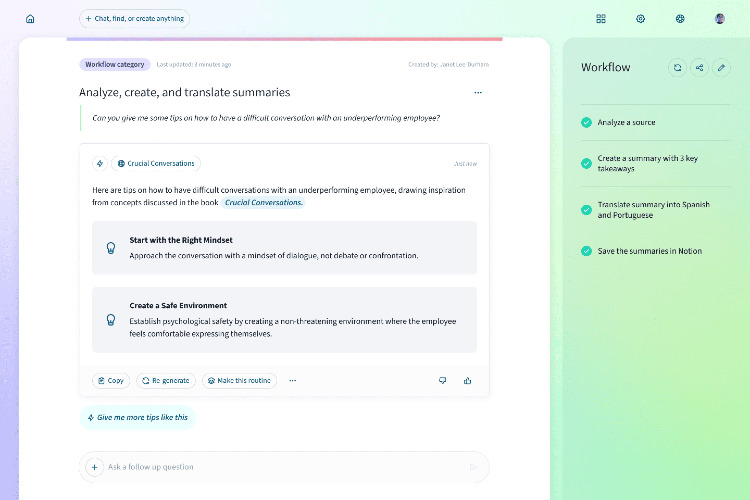The image size is (750, 500).
Task: Click the Analyze, create, and translate summaries title
Action: pyautogui.click(x=185, y=92)
